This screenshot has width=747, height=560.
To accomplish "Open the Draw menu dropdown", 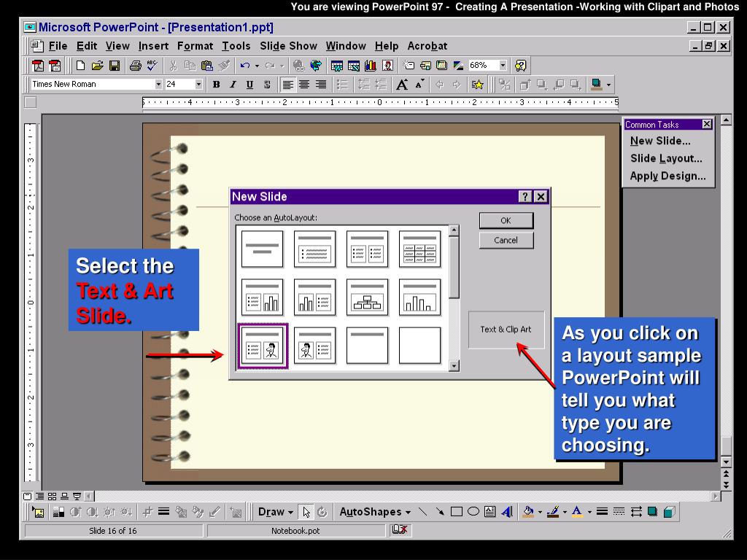I will pyautogui.click(x=275, y=512).
